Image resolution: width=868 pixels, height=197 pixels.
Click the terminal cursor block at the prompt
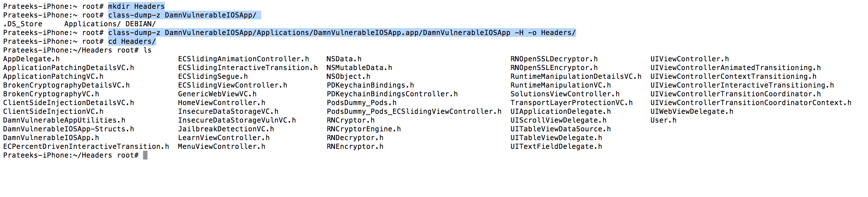(x=145, y=155)
